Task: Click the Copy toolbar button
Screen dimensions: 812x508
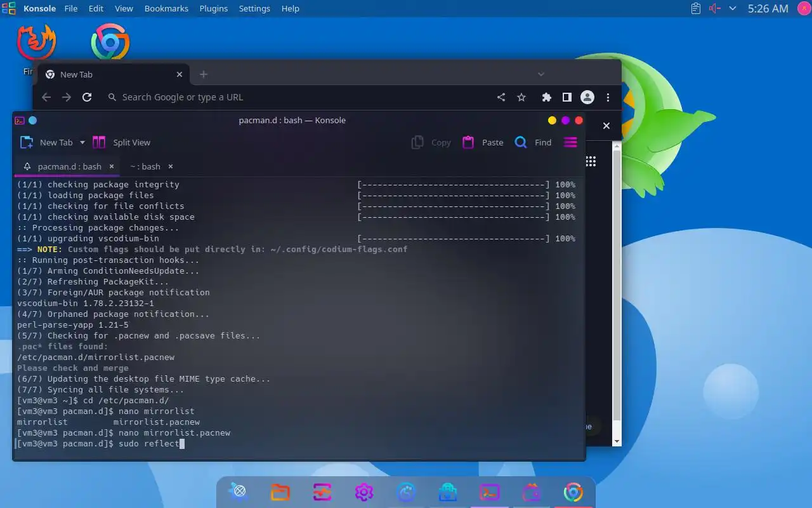Action: click(431, 142)
